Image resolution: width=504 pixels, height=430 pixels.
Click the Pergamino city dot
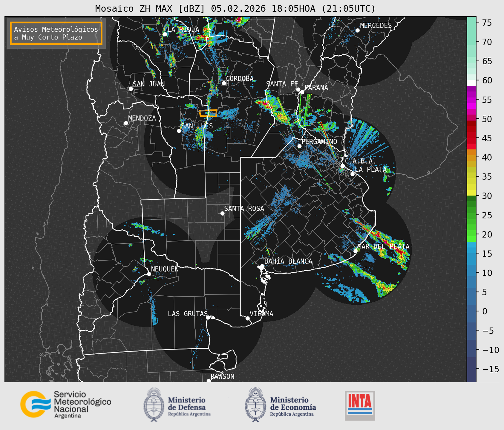tap(299, 146)
